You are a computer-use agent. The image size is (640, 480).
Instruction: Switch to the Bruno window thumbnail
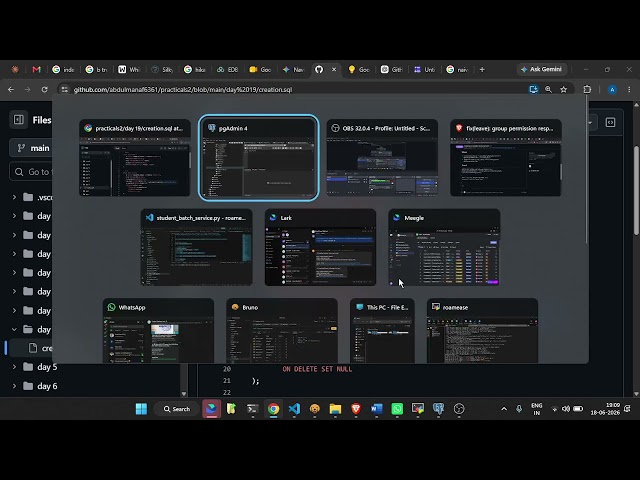(x=282, y=331)
